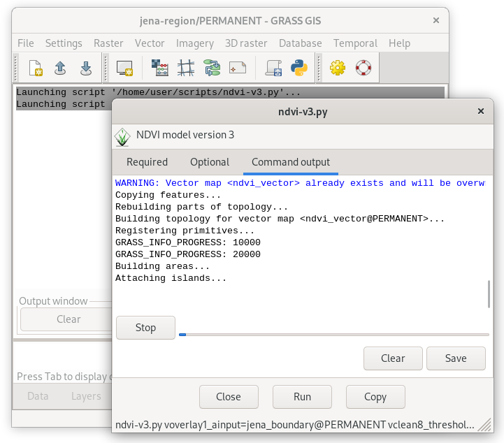The height and width of the screenshot is (443, 504).
Task: Click first 'Launching script' line in main window
Action: click(158, 92)
